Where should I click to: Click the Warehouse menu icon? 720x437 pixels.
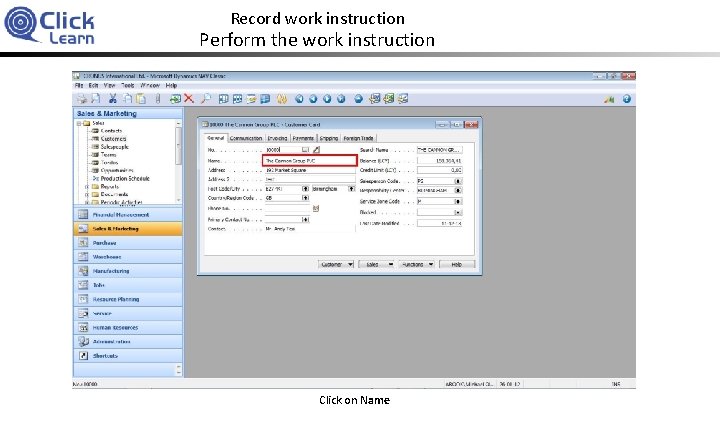point(83,257)
